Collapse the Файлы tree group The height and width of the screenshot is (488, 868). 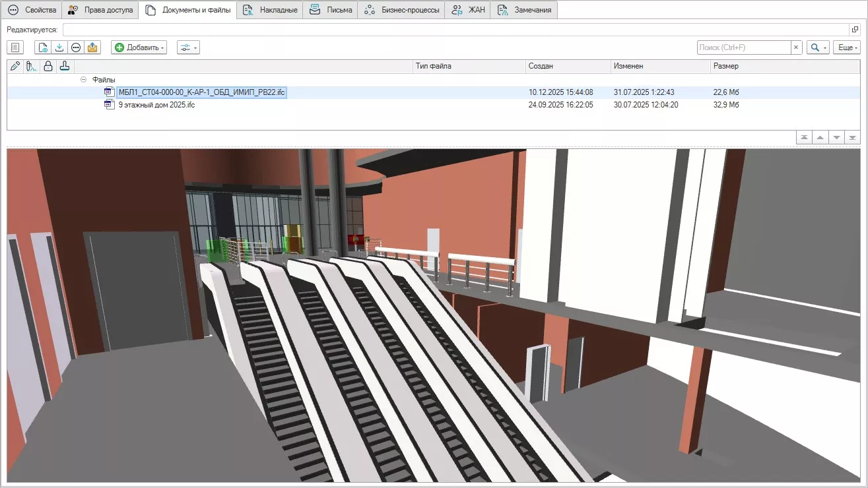(83, 79)
